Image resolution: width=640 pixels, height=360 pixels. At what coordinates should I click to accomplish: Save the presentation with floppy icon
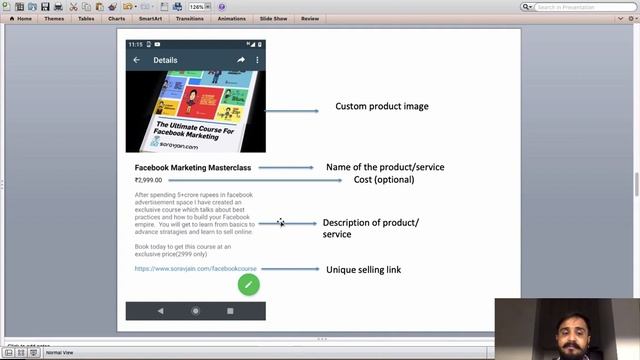coord(45,7)
